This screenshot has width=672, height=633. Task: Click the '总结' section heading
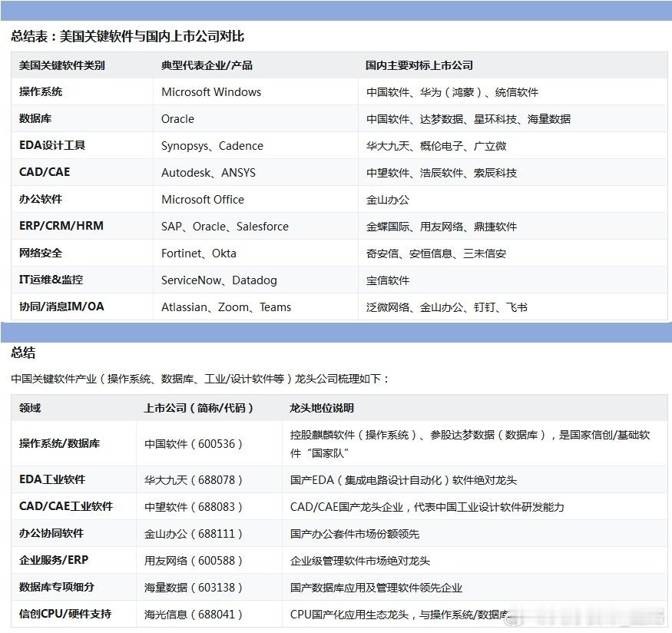point(23,353)
